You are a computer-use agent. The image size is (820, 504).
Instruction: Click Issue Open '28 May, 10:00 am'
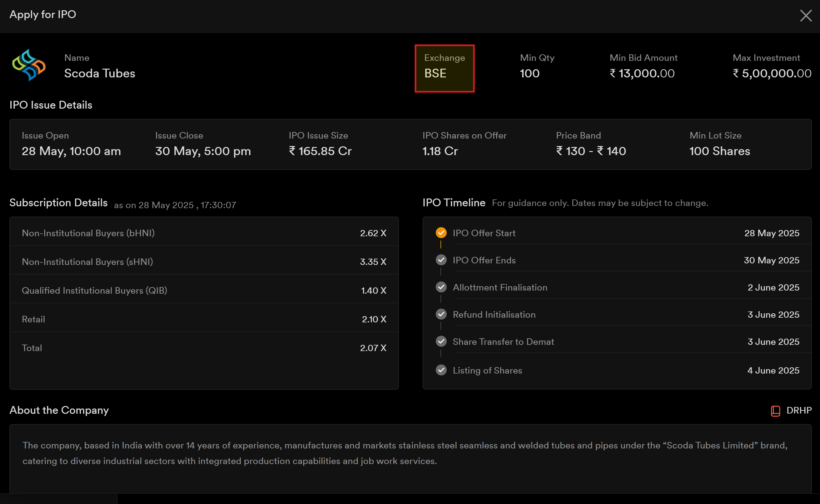(x=72, y=151)
